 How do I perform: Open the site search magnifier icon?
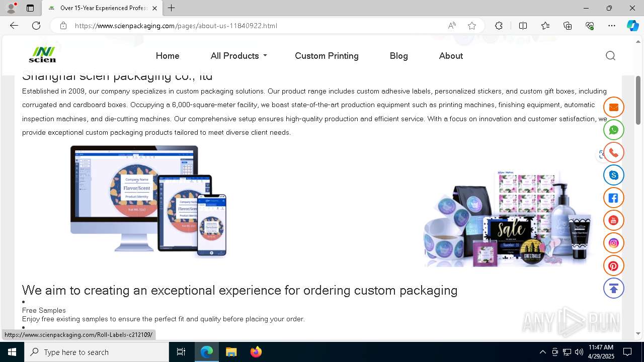pyautogui.click(x=610, y=56)
